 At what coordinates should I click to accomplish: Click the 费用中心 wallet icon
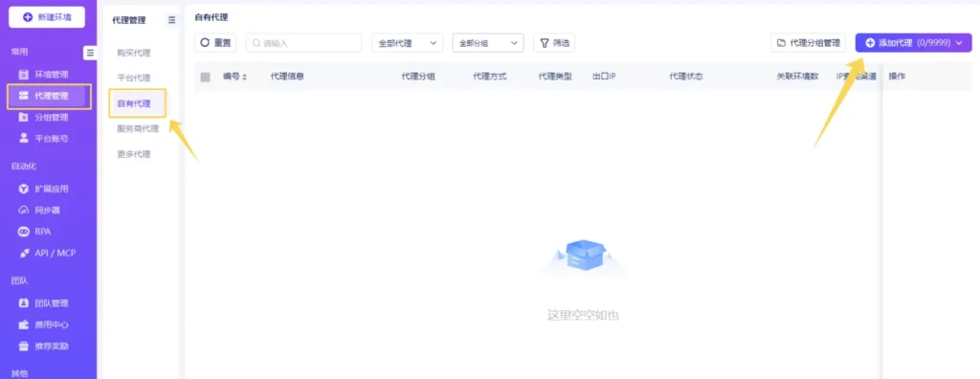(x=24, y=324)
